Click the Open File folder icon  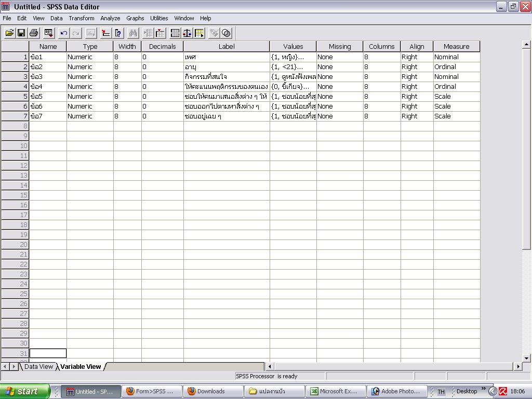(x=9, y=33)
